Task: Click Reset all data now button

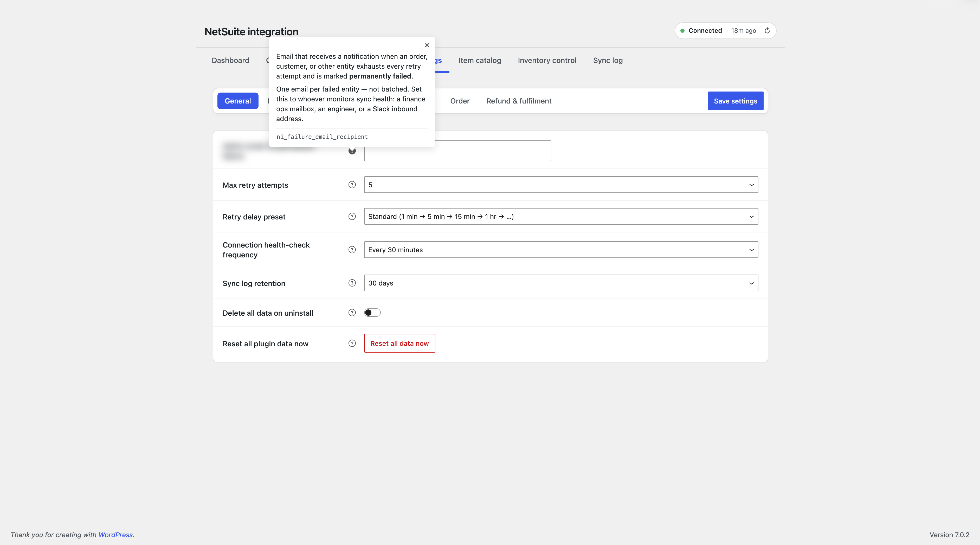Action: (x=399, y=343)
